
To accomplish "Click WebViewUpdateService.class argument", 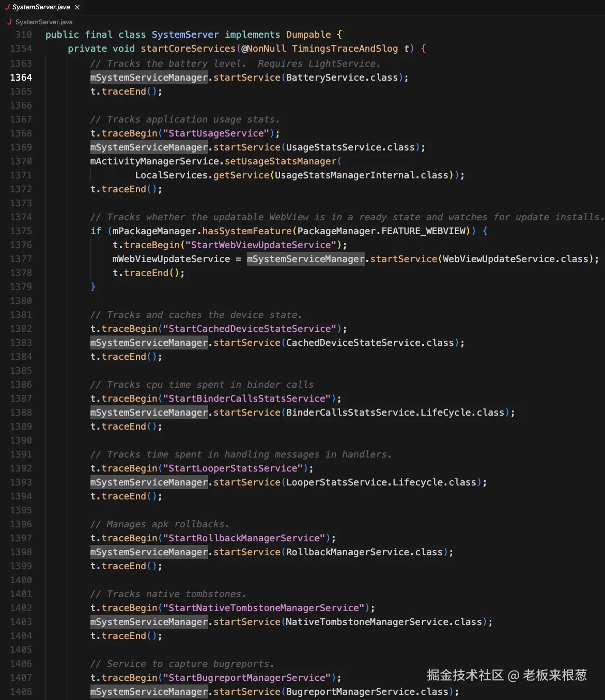I will coord(515,259).
